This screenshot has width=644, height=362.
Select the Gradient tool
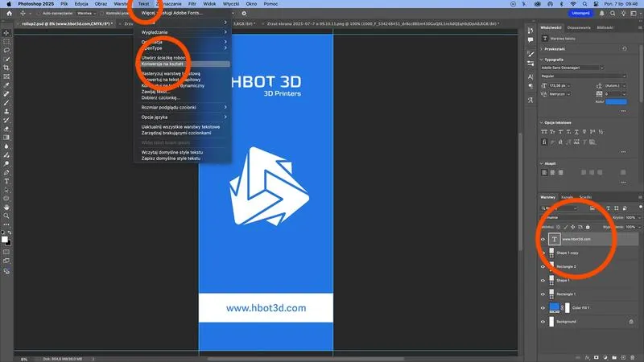(x=6, y=138)
